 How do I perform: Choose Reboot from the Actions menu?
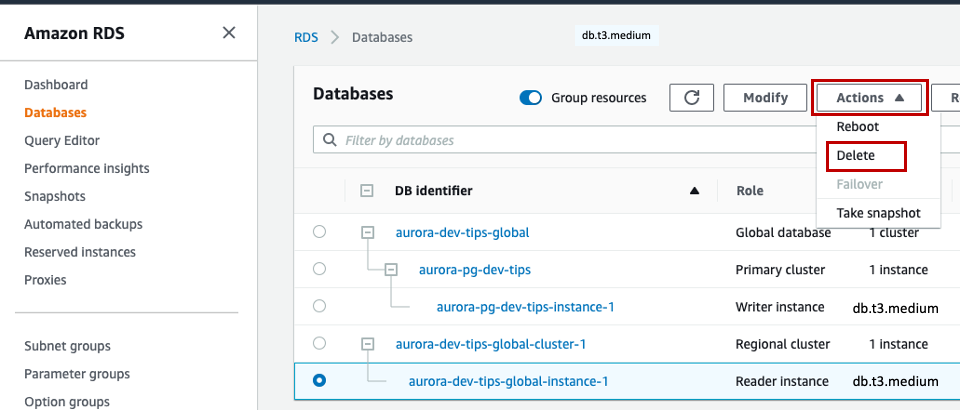point(857,127)
